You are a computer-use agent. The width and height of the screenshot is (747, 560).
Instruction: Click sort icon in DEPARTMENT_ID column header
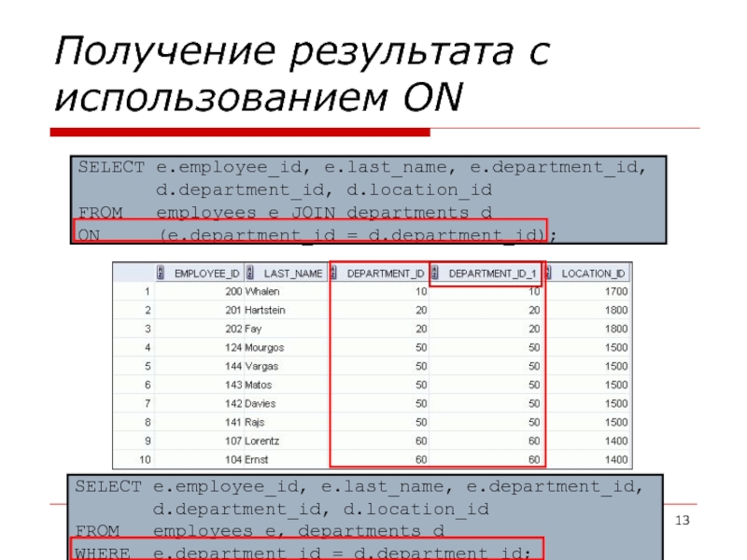click(333, 273)
